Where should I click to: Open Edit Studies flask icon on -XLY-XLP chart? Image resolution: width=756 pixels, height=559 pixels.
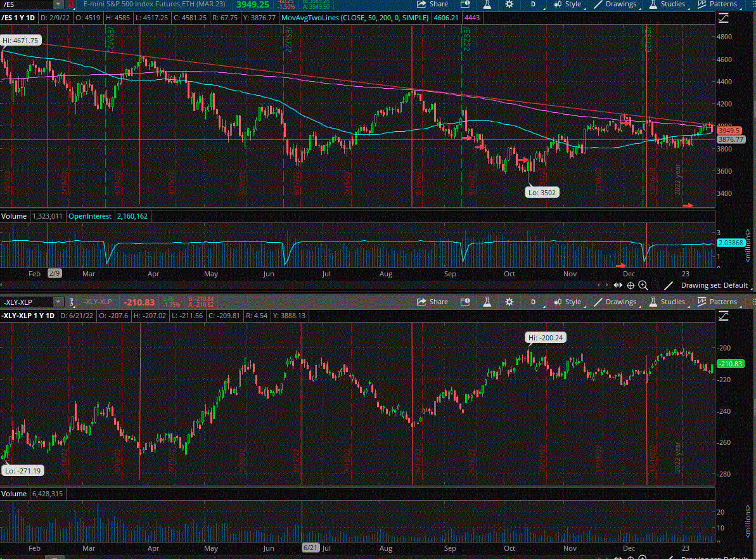(x=487, y=302)
